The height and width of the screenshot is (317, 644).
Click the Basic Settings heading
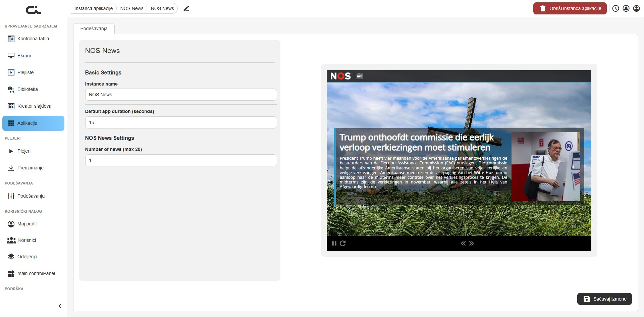[x=103, y=72]
